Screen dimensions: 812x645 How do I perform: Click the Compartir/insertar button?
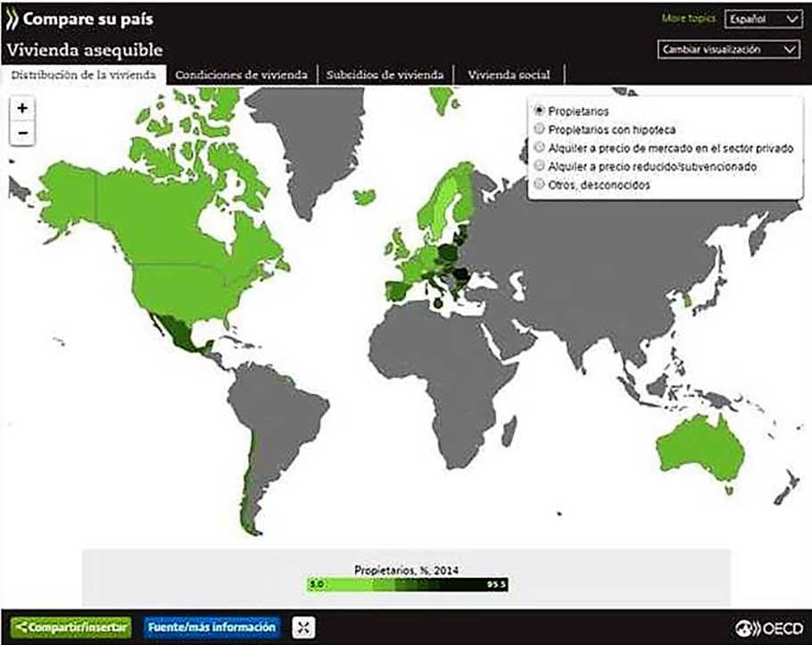[x=73, y=627]
